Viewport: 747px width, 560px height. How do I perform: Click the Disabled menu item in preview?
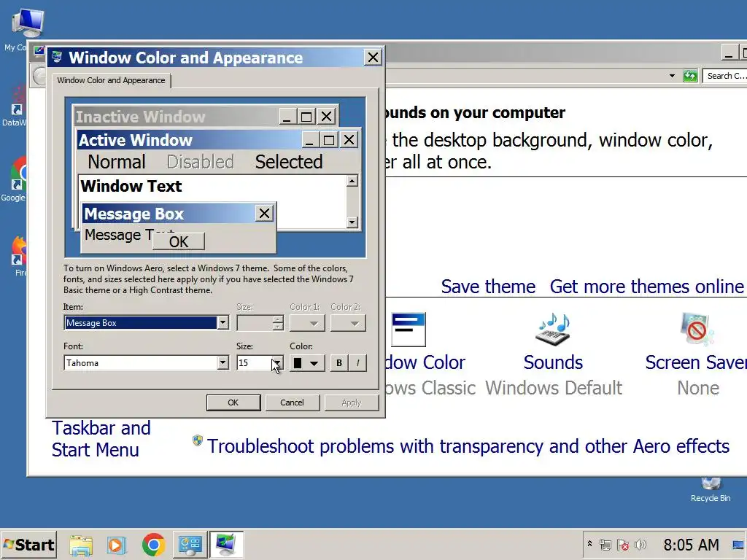pyautogui.click(x=201, y=162)
